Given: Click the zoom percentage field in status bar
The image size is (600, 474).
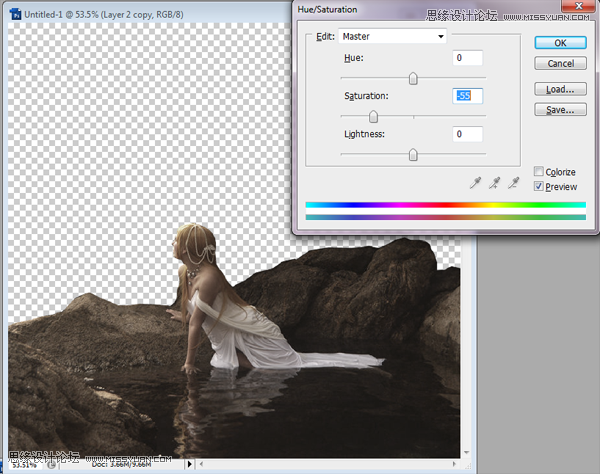Looking at the screenshot, I should pyautogui.click(x=25, y=465).
